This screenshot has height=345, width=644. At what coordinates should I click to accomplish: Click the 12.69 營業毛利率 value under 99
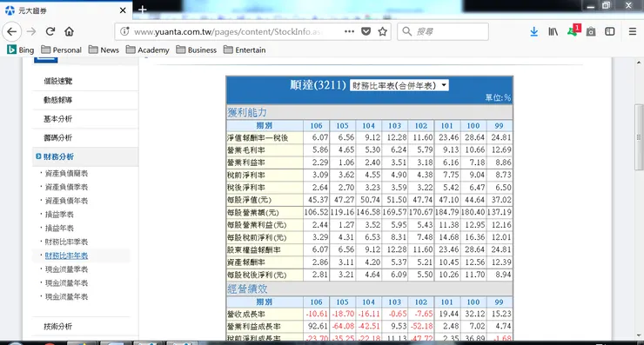click(501, 149)
